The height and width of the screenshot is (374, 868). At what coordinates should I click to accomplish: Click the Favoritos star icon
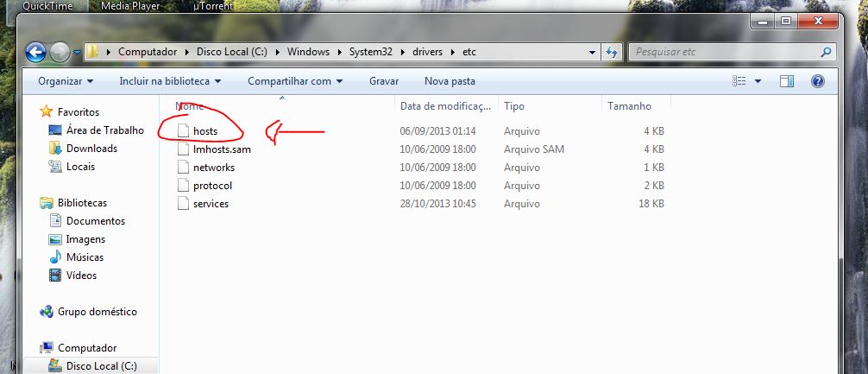click(x=47, y=112)
